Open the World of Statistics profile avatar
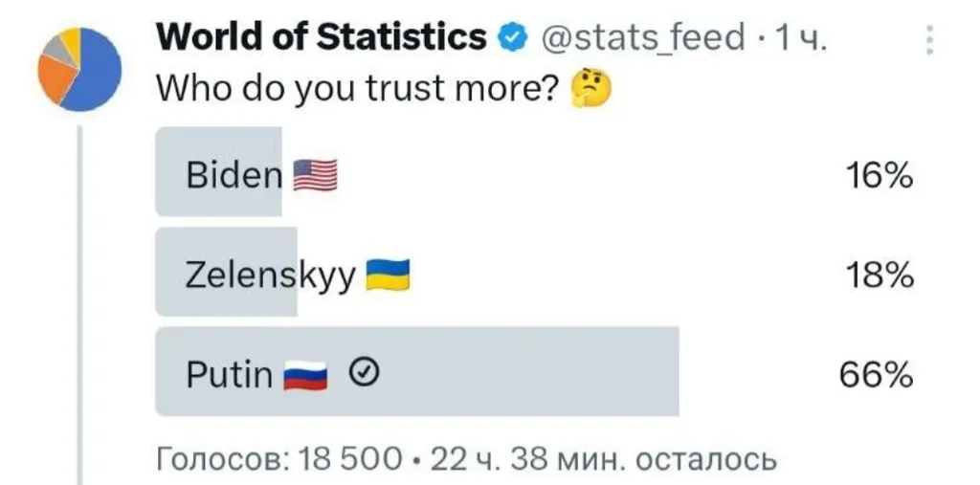 tap(80, 70)
